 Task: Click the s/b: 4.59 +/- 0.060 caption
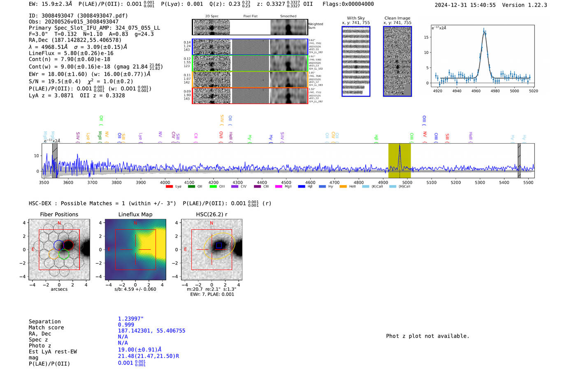click(135, 289)
